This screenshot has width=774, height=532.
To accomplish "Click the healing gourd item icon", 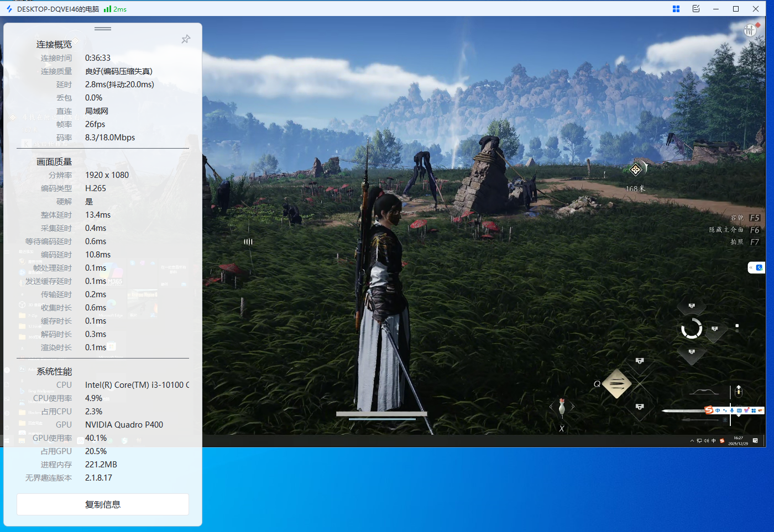I will pyautogui.click(x=562, y=407).
